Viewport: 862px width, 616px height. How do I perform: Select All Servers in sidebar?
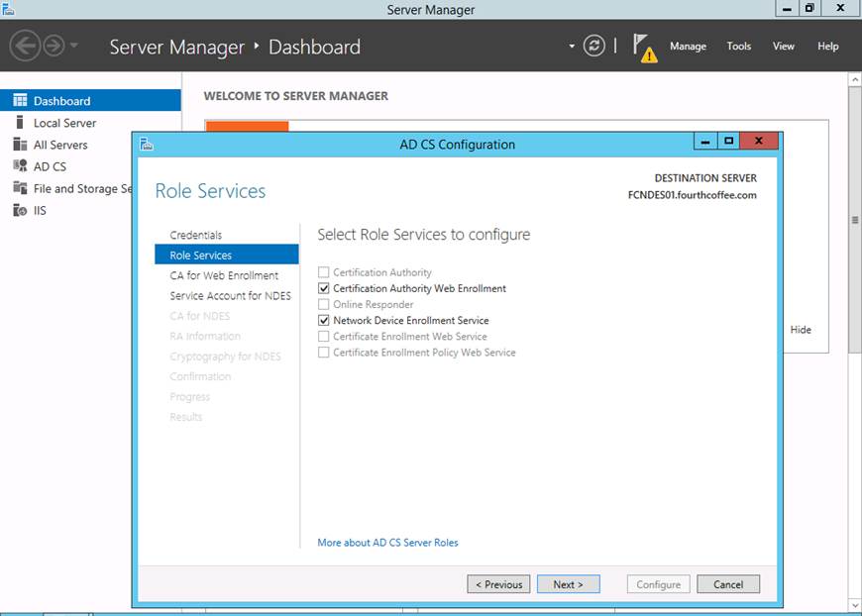(x=60, y=145)
